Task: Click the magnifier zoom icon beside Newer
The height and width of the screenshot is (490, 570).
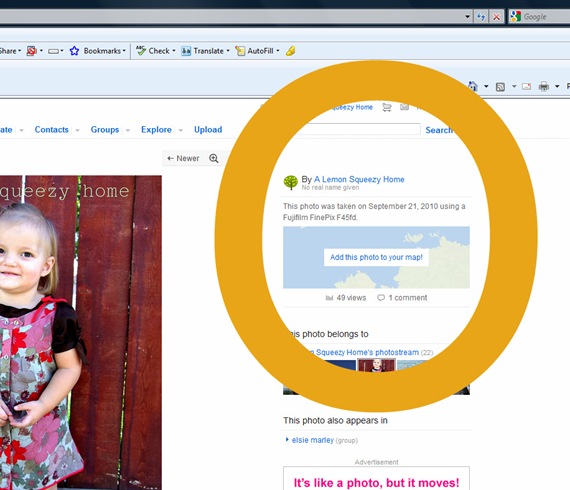Action: coord(214,158)
